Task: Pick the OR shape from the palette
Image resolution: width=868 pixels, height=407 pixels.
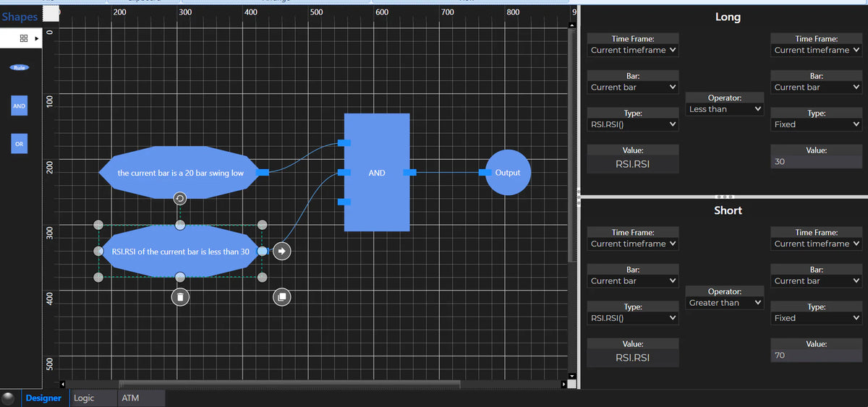Action: point(19,144)
